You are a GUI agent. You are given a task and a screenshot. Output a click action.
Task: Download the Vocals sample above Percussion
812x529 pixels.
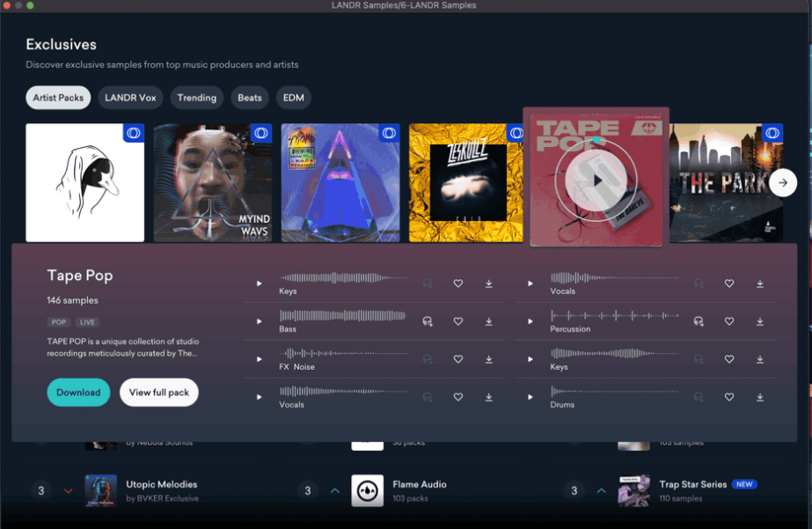click(x=760, y=283)
